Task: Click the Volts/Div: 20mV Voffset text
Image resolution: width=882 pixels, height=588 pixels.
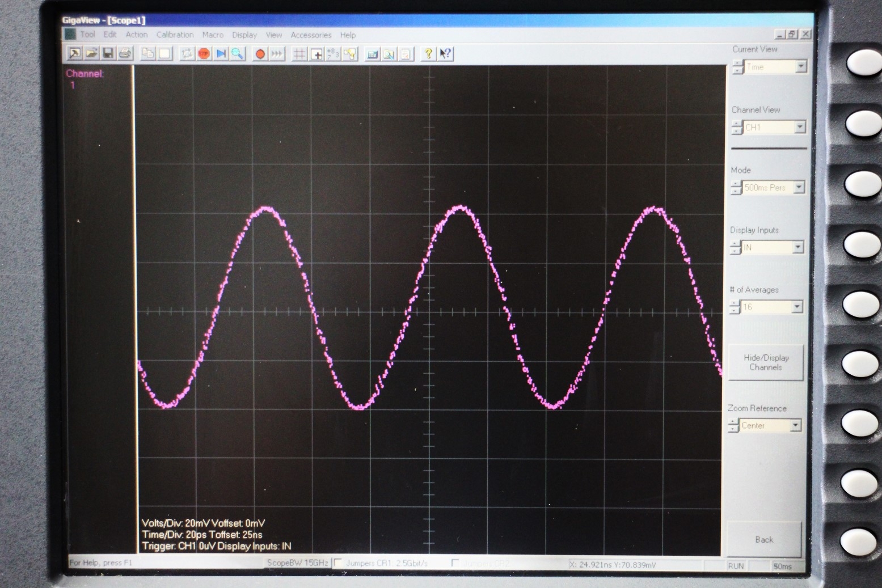Action: tap(203, 523)
